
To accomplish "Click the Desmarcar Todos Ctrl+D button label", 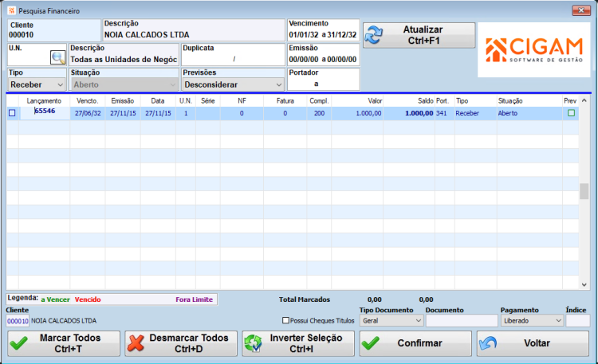I will tap(189, 343).
